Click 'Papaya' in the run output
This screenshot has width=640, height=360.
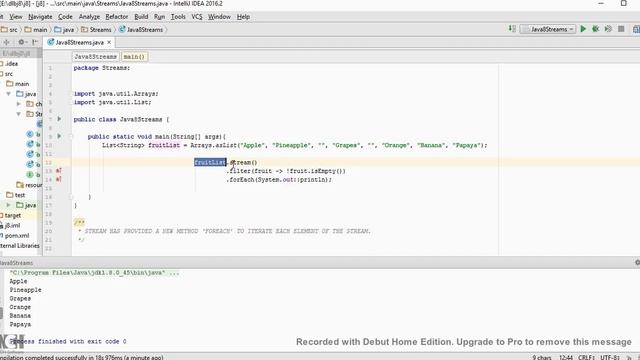[20, 324]
